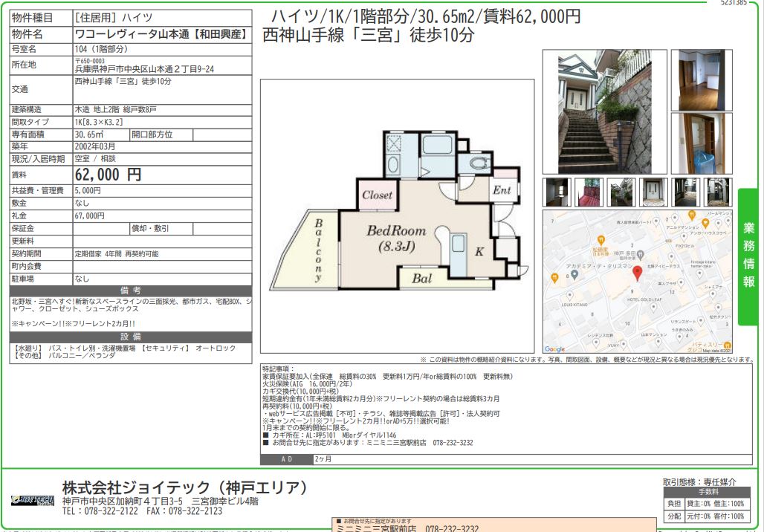764x532 pixels.
Task: Click the vacancy status 空室 / 相談
Action: pyautogui.click(x=95, y=159)
